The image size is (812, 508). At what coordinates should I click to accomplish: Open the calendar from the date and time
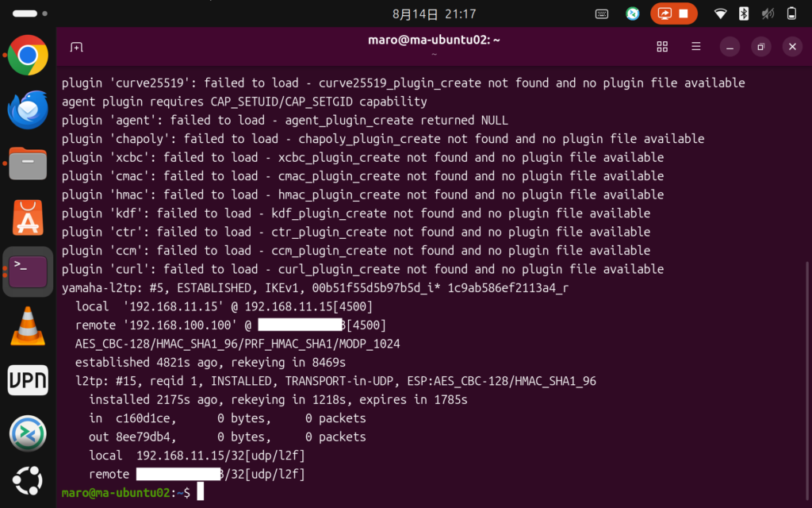point(434,14)
